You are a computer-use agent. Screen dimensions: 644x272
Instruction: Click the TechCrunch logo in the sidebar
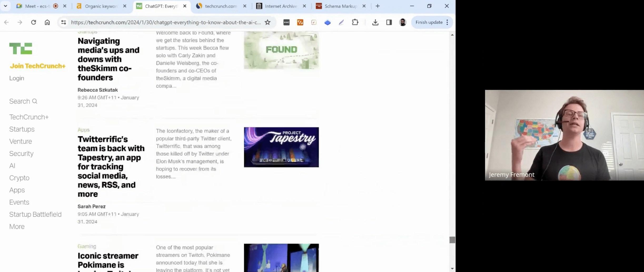(21, 48)
